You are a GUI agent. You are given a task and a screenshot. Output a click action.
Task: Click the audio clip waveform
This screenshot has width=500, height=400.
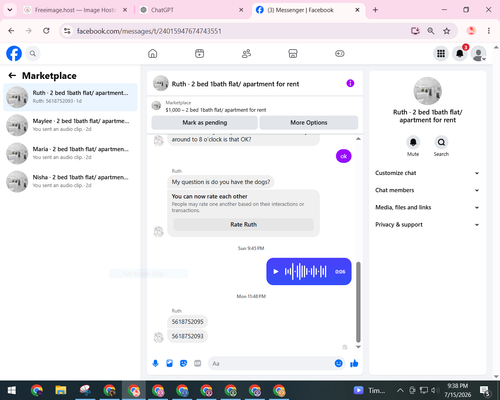point(305,271)
